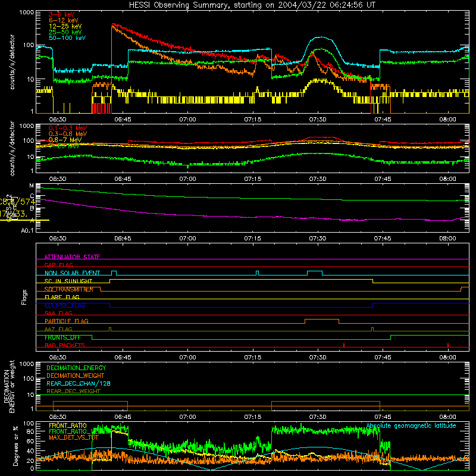Viewport: 476px width, 476px height.
Task: Click the DECIMATION_ENERGY legend label
Action: pyautogui.click(x=76, y=368)
